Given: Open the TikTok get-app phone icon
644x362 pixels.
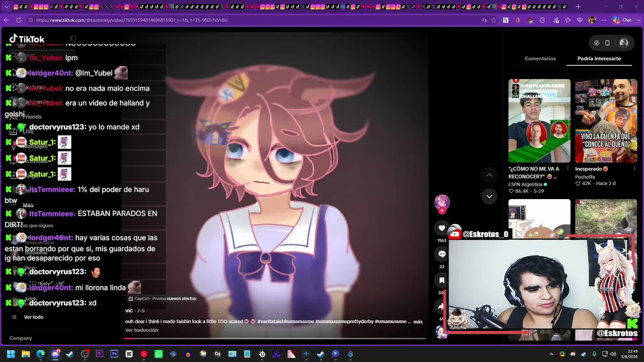Looking at the screenshot, I should [x=607, y=43].
